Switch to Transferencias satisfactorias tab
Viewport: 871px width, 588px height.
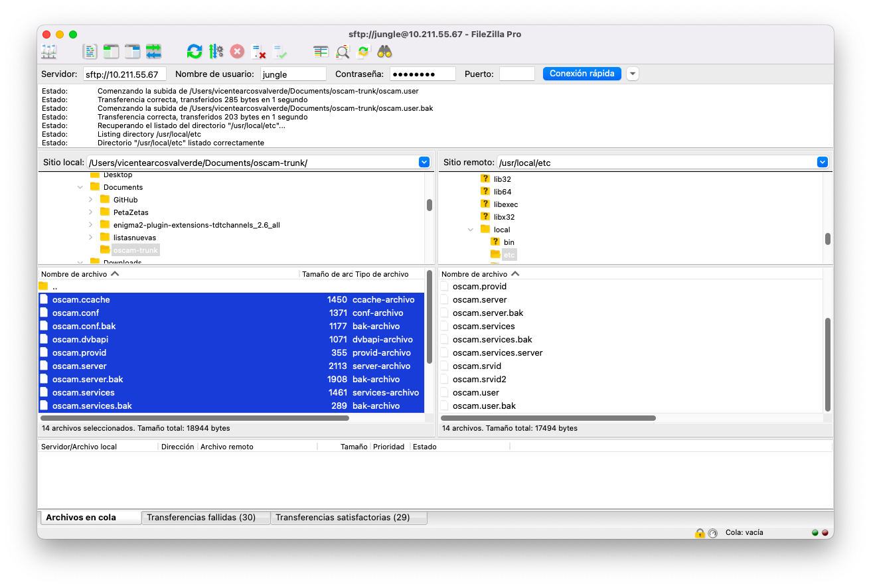343,518
